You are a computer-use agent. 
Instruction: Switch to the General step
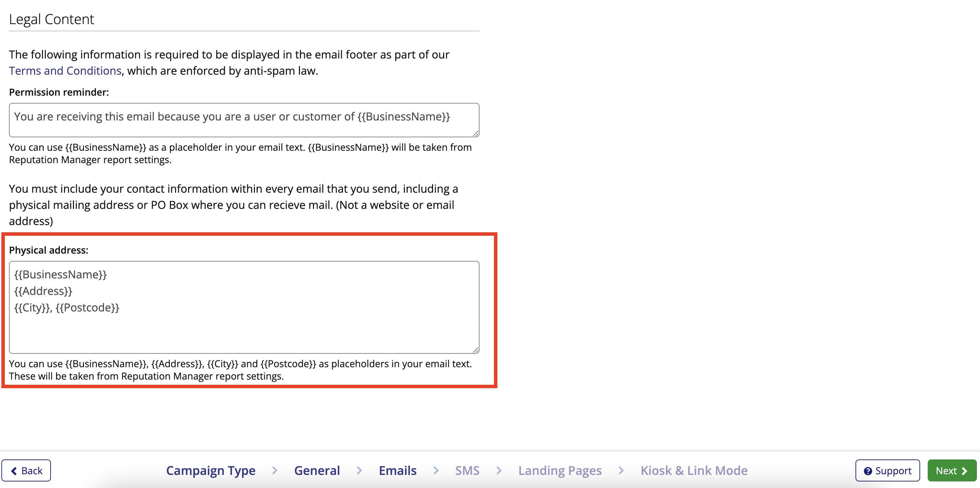(x=317, y=470)
